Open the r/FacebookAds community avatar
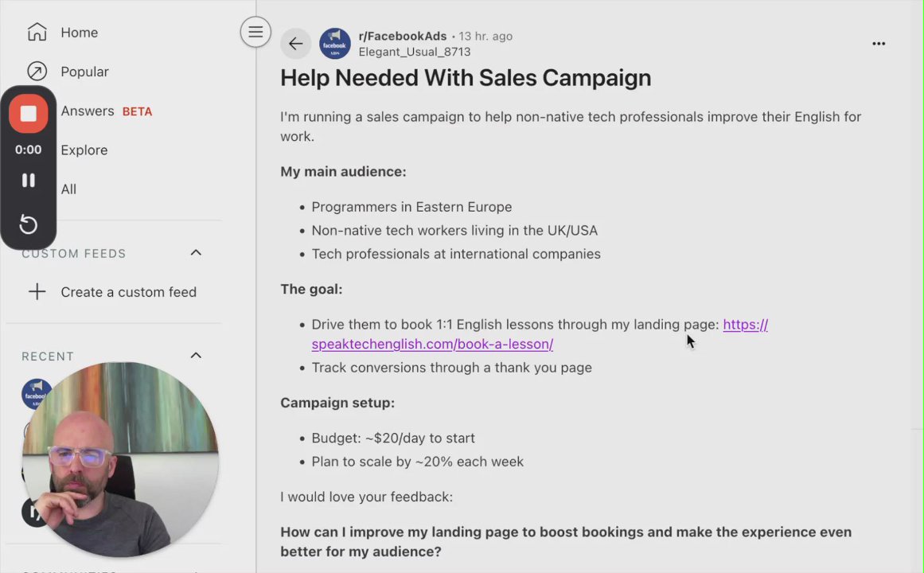Screen dimensions: 924x573 pyautogui.click(x=335, y=44)
